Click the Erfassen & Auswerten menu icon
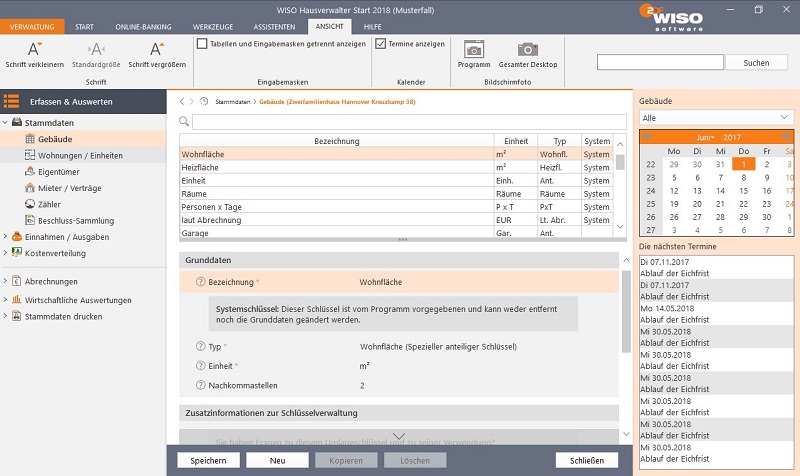Image resolution: width=800 pixels, height=476 pixels. 12,101
